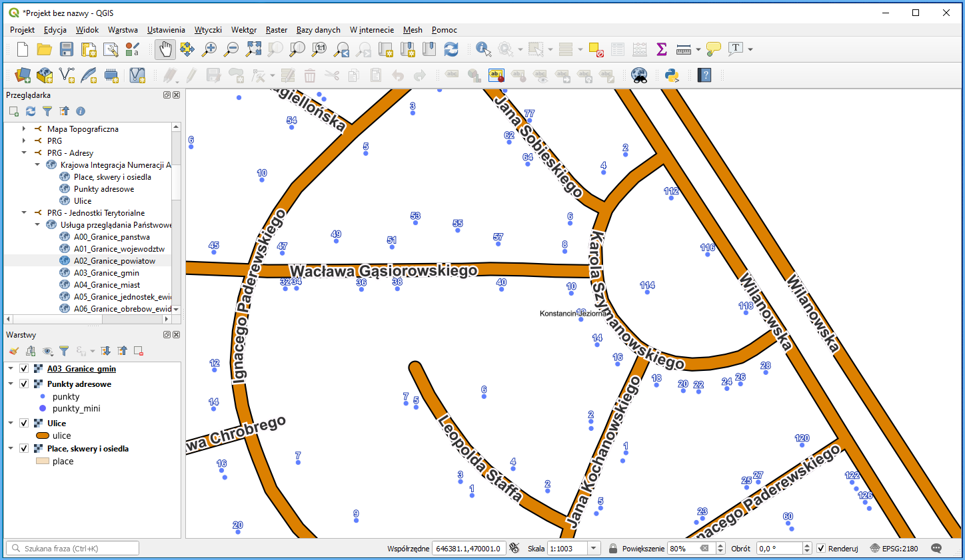Click the EPSG:2180 projection button
The height and width of the screenshot is (560, 965).
coord(894,549)
